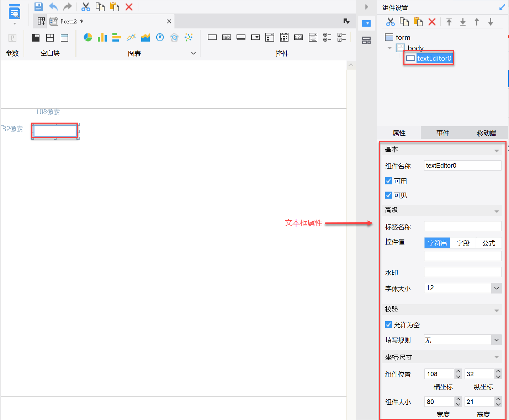This screenshot has height=420, width=509.
Task: Collapse the body tree node
Action: 389,48
